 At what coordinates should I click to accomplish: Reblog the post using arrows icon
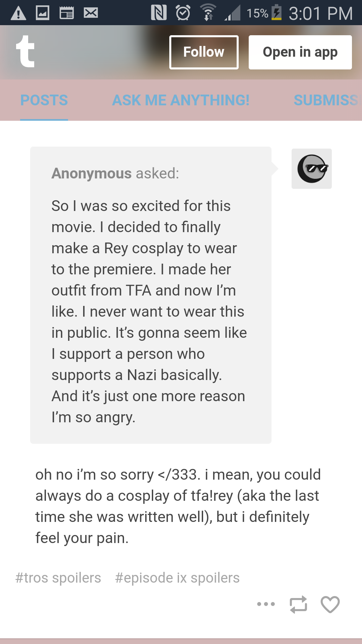(x=298, y=604)
